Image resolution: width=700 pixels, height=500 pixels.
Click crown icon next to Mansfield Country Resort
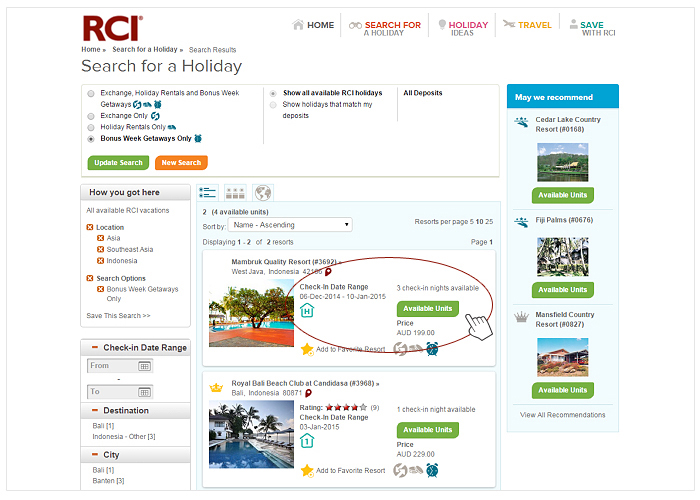click(521, 317)
